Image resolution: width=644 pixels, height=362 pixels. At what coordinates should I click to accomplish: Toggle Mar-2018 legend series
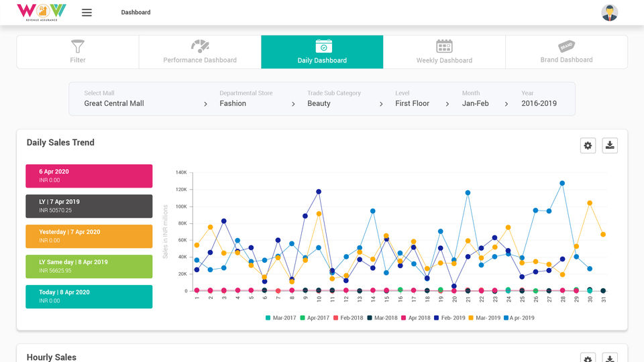(382, 318)
